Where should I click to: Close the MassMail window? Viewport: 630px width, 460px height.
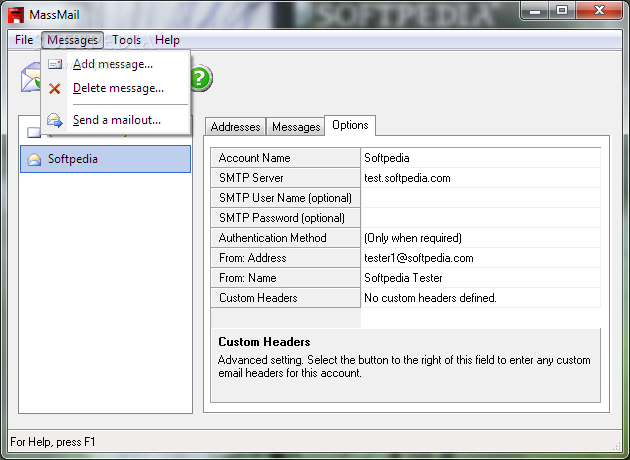tap(599, 10)
